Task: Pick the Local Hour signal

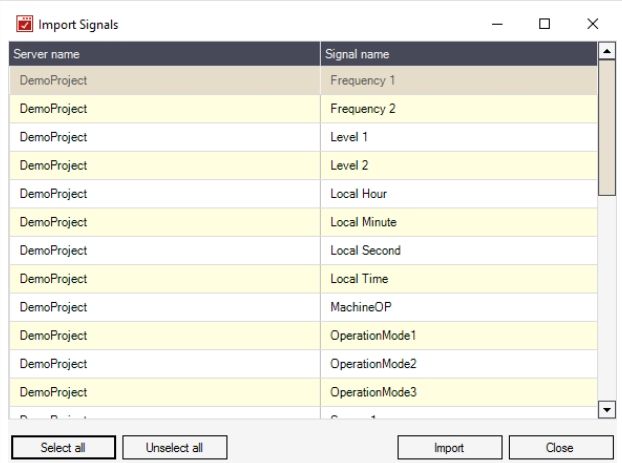Action: 358,194
